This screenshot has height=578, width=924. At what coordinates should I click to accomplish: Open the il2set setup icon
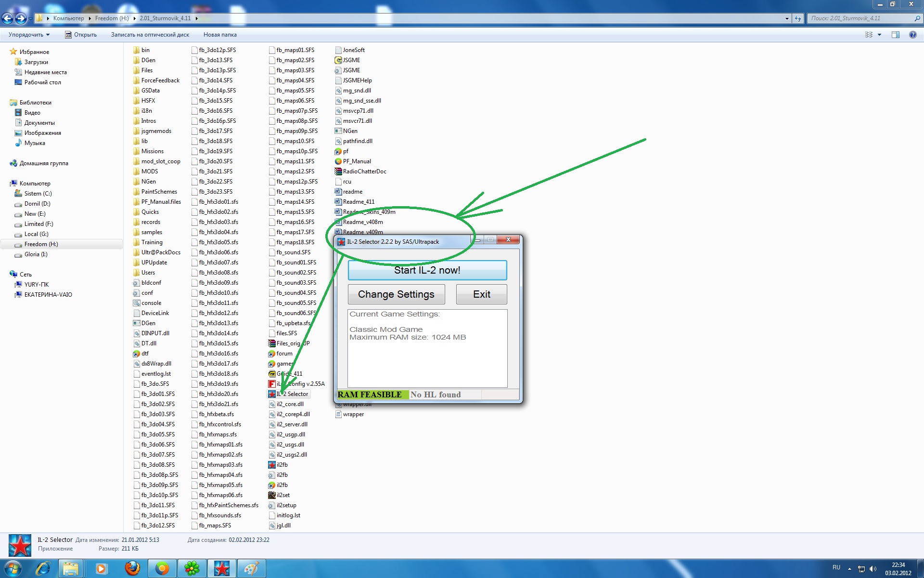click(272, 495)
